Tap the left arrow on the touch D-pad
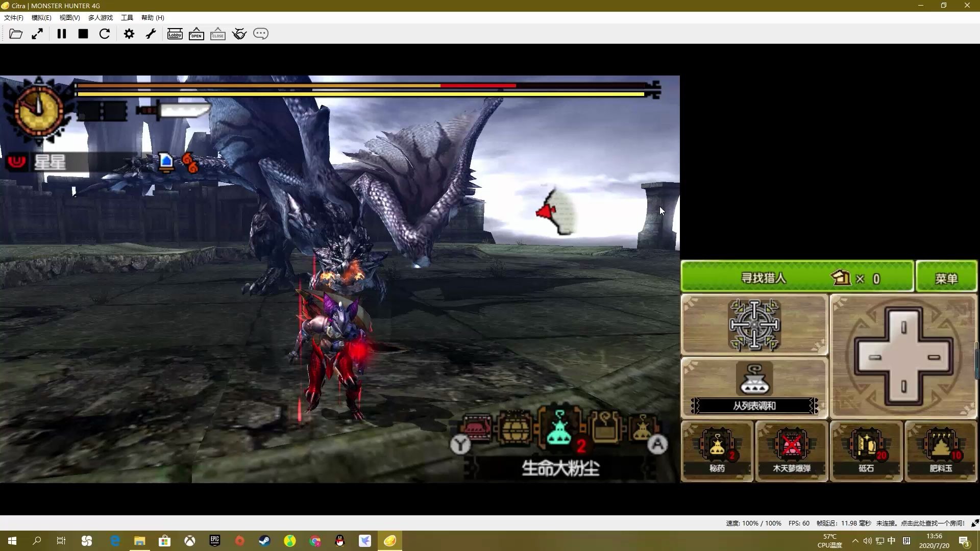This screenshot has width=980, height=551. coord(875,357)
